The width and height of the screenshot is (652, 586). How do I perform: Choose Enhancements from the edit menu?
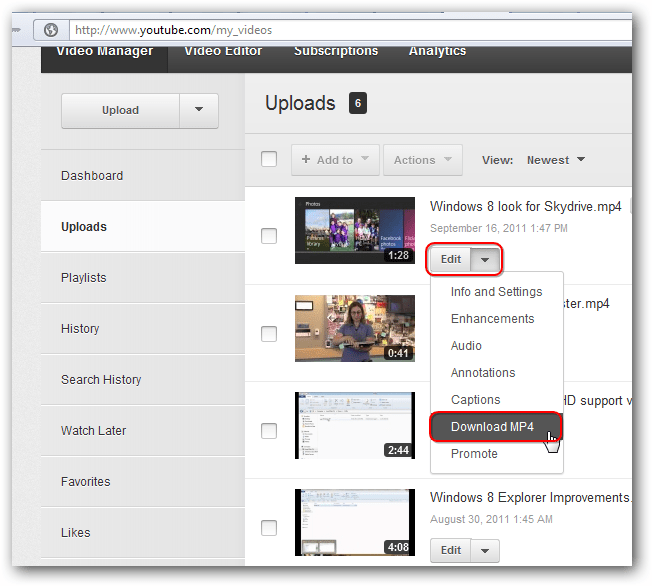pos(496,319)
